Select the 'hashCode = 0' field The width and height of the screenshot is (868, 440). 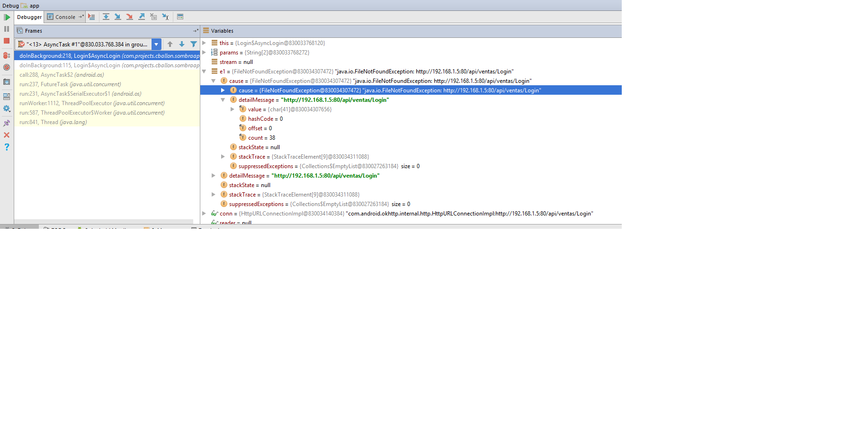(411, 119)
